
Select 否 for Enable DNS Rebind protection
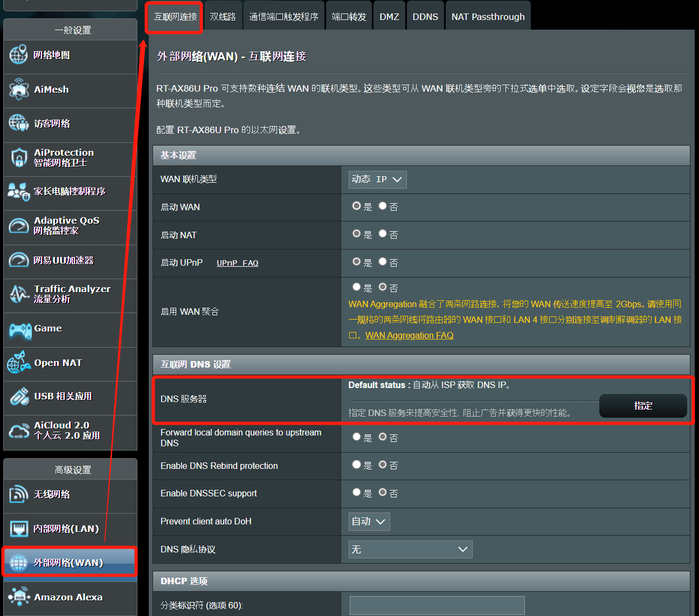[x=383, y=465]
